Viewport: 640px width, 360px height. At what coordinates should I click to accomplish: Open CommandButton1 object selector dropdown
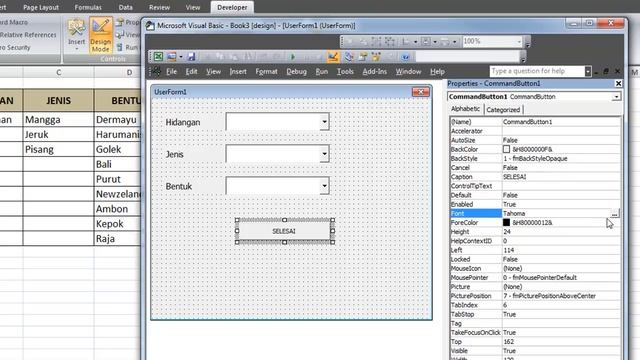616,97
